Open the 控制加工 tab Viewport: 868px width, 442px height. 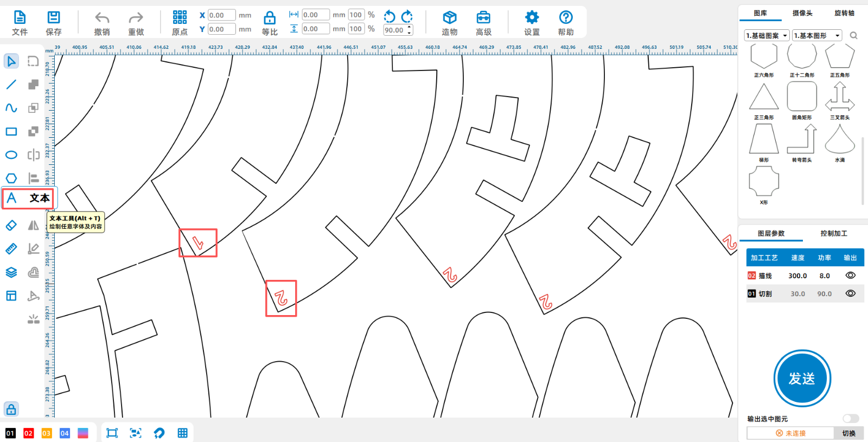(833, 233)
